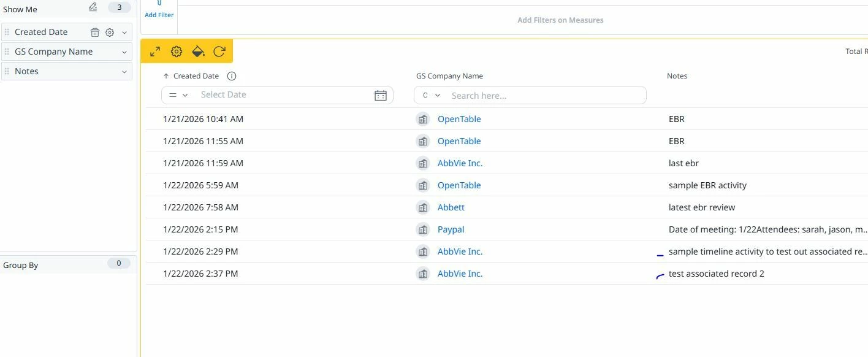This screenshot has height=357, width=868.
Task: Click the 'latest ebr review' note
Action: click(702, 207)
